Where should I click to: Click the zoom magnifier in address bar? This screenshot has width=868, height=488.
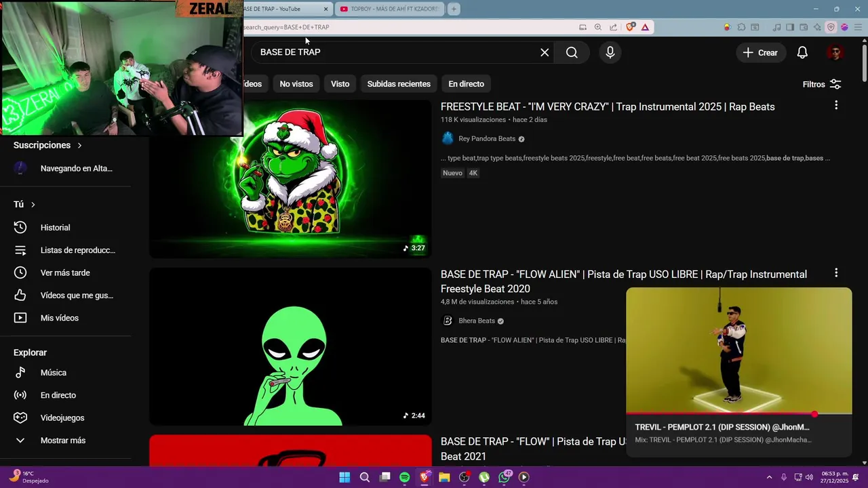pyautogui.click(x=597, y=27)
